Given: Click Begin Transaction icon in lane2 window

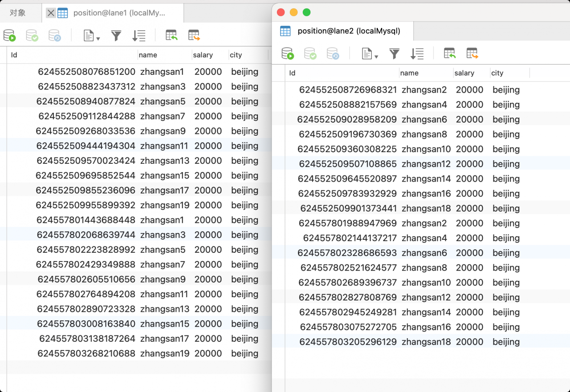Looking at the screenshot, I should point(288,54).
